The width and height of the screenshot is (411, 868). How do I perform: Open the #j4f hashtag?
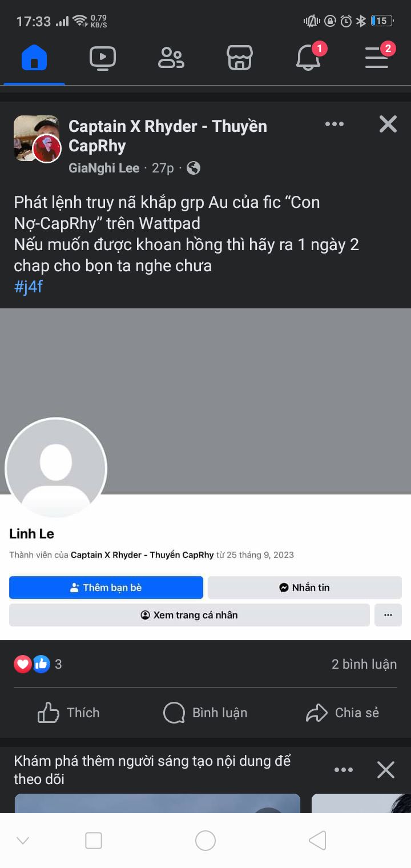(x=29, y=287)
